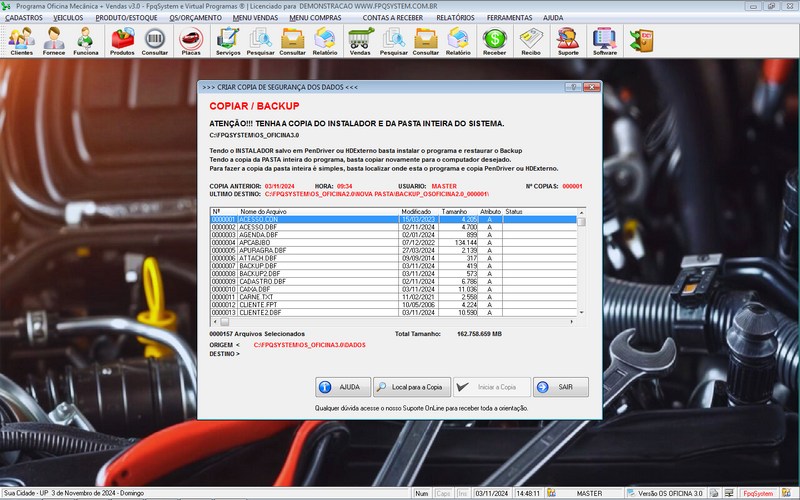Open the RELATÓRIOS menu
Screen dimensions: 800x500
456,18
